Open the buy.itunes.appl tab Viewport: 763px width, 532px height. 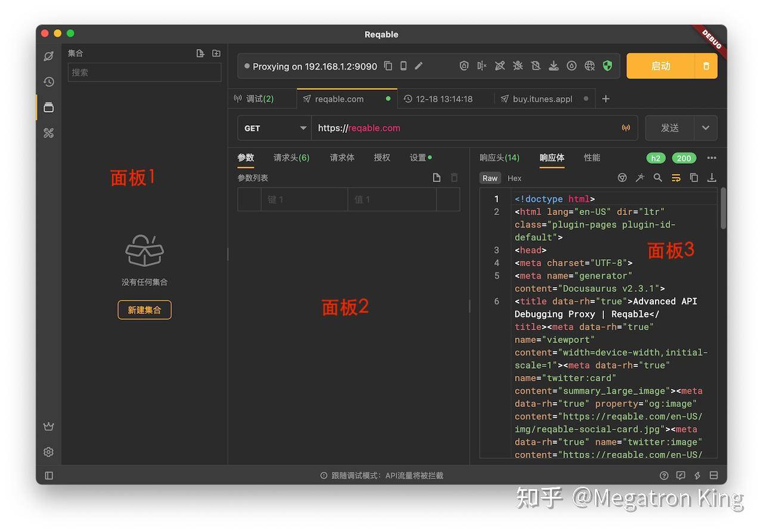(x=545, y=99)
